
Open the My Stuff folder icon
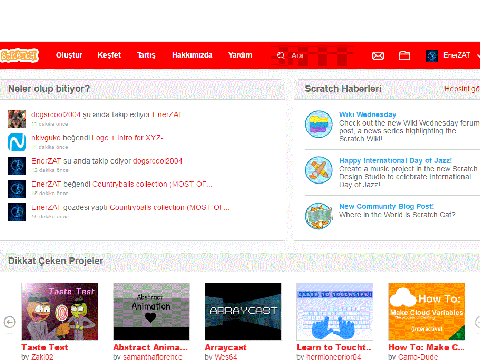pos(404,55)
